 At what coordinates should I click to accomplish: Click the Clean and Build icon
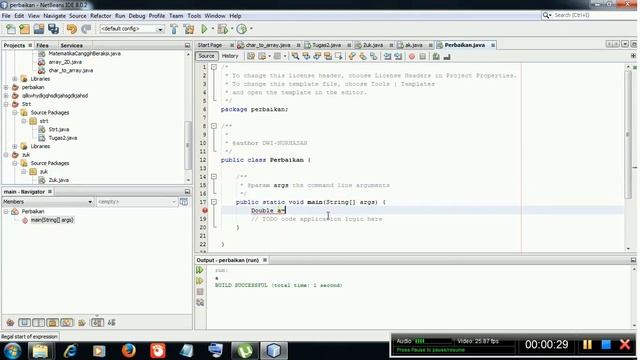(189, 29)
